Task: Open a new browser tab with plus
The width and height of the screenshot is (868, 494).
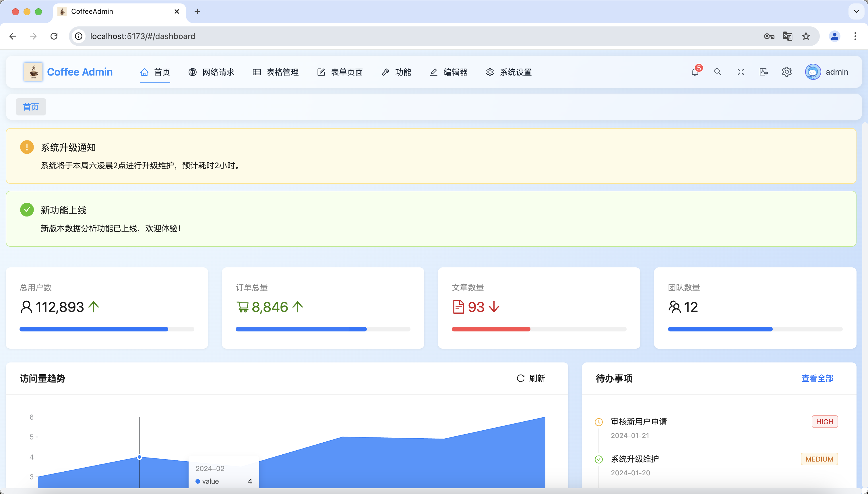Action: click(x=197, y=11)
